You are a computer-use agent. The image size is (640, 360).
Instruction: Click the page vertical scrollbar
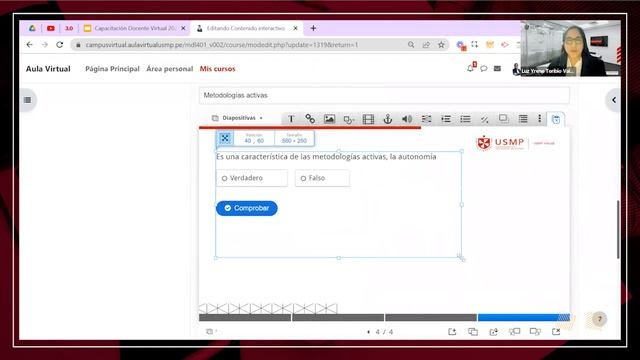click(618, 229)
